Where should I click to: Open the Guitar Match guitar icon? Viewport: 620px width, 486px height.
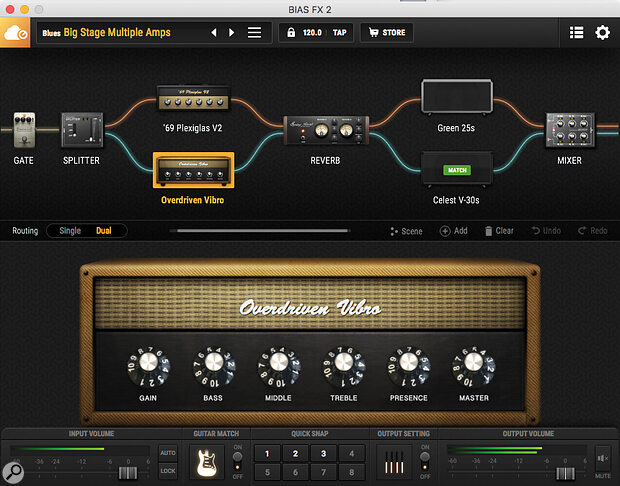[x=207, y=462]
